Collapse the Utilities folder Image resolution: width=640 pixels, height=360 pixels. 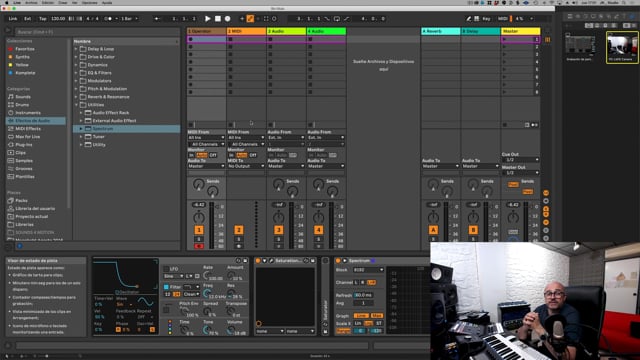(x=76, y=105)
